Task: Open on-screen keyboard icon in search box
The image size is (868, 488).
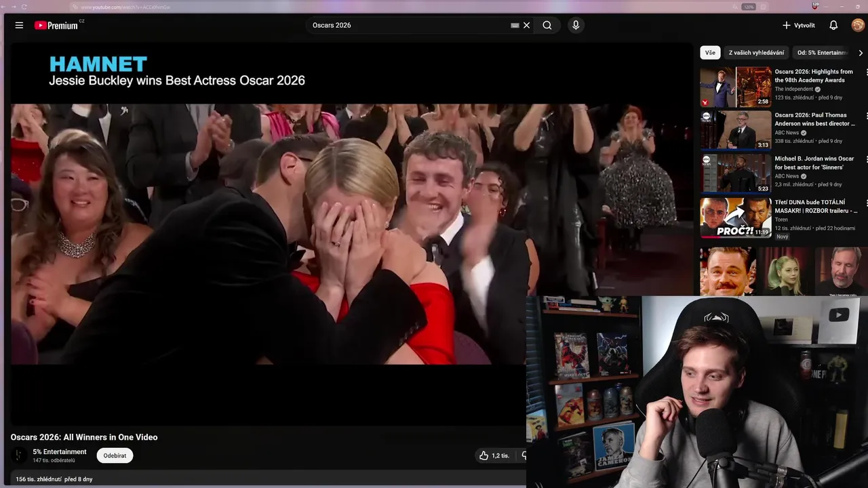Action: (x=515, y=25)
